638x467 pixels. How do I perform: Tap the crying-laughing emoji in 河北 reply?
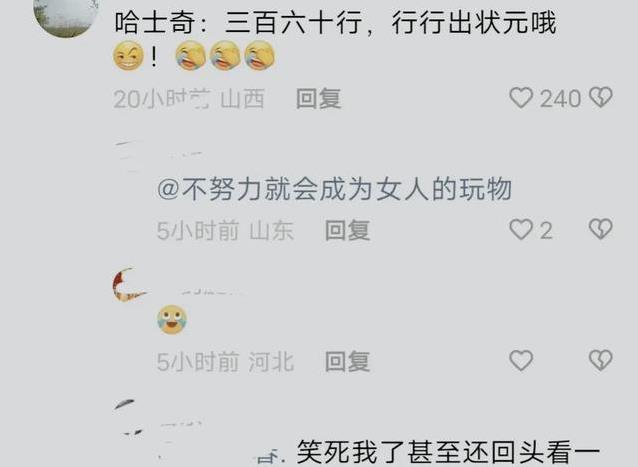click(172, 320)
